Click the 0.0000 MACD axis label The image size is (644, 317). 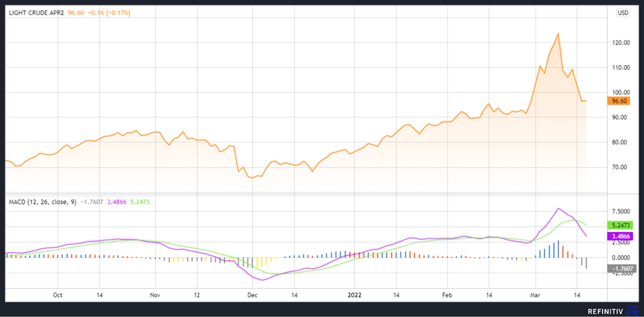620,258
